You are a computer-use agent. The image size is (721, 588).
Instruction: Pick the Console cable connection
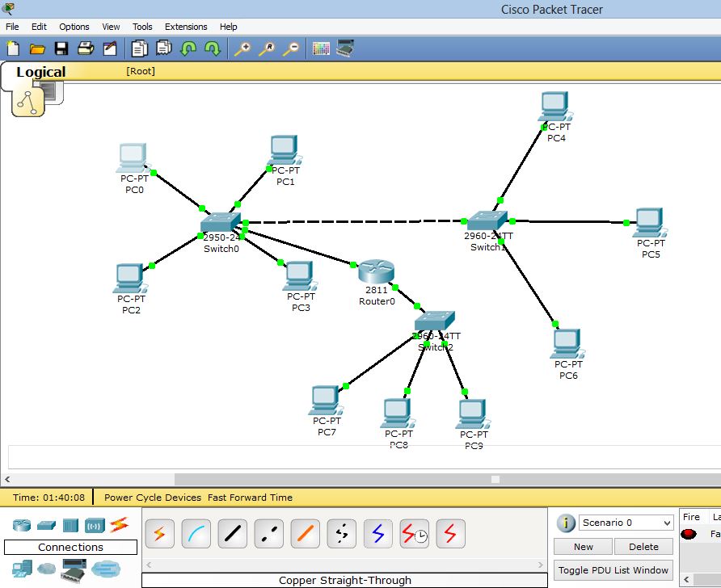click(x=196, y=534)
